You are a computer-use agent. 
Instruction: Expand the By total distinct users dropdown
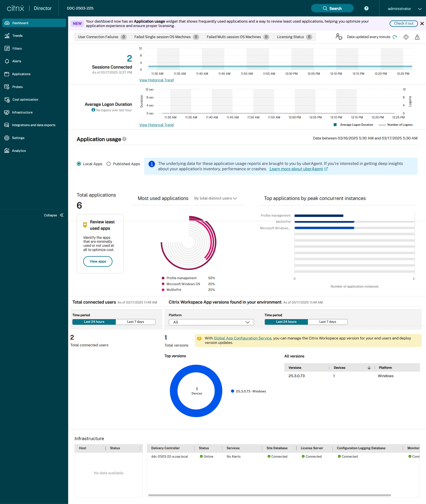point(215,198)
